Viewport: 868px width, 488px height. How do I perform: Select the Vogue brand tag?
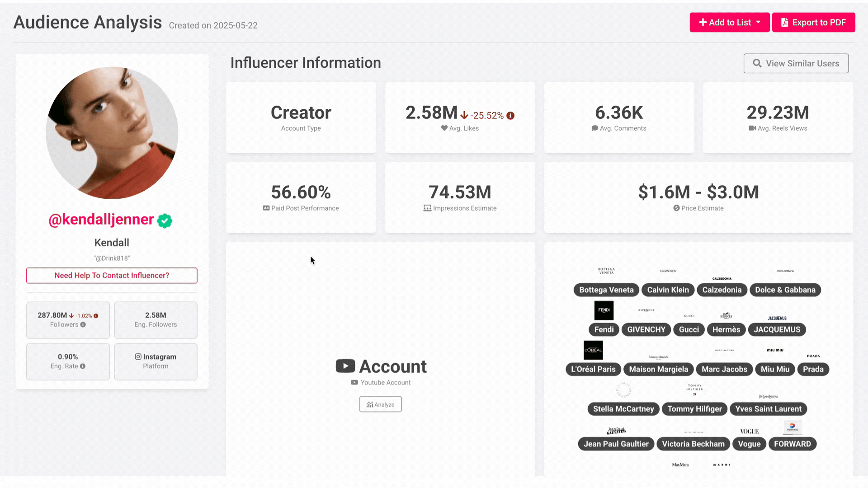click(x=749, y=444)
